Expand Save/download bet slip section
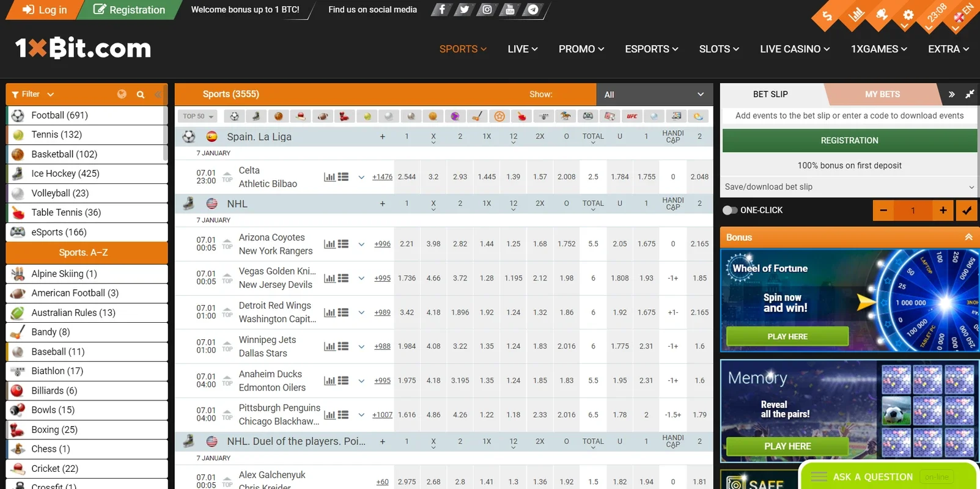980x489 pixels. click(x=849, y=187)
